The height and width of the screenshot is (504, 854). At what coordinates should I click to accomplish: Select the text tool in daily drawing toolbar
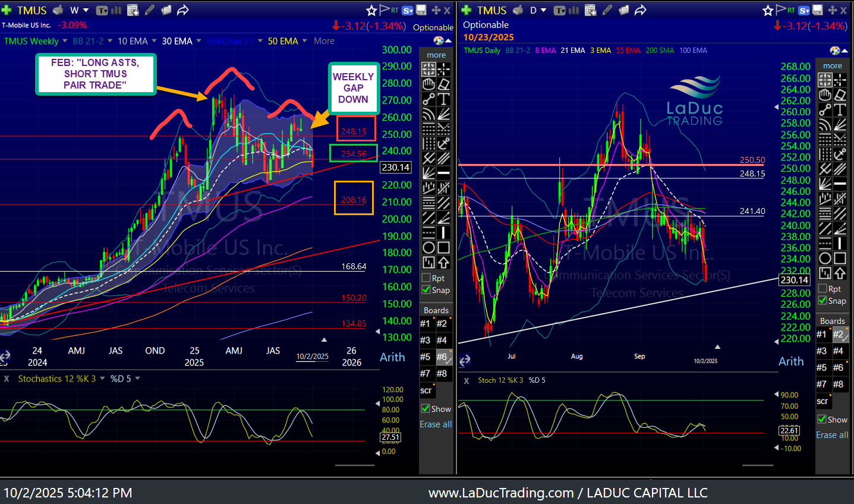[x=840, y=109]
